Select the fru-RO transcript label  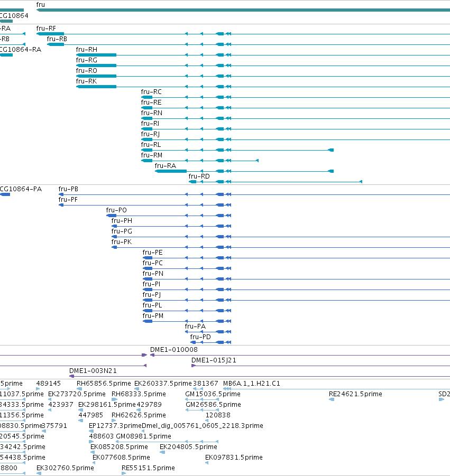coord(87,70)
